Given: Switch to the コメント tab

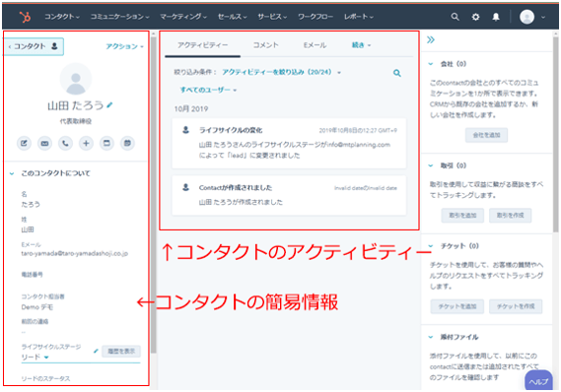Looking at the screenshot, I should click(265, 45).
